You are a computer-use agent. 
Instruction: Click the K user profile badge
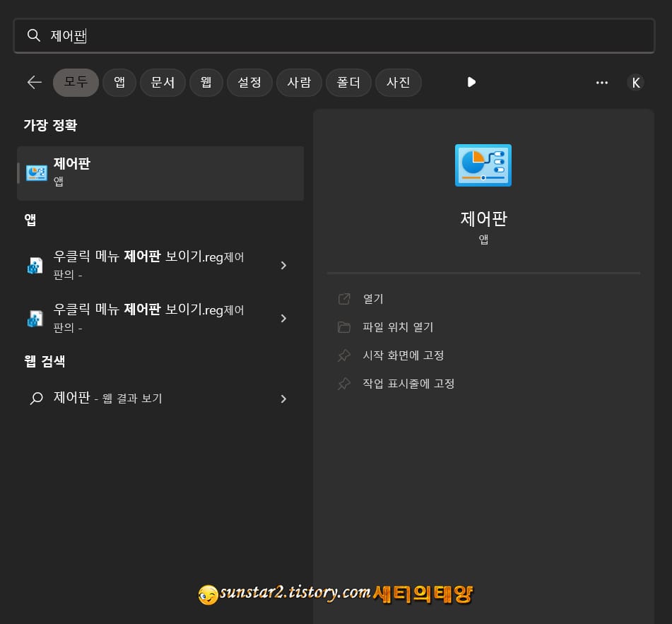pyautogui.click(x=635, y=82)
